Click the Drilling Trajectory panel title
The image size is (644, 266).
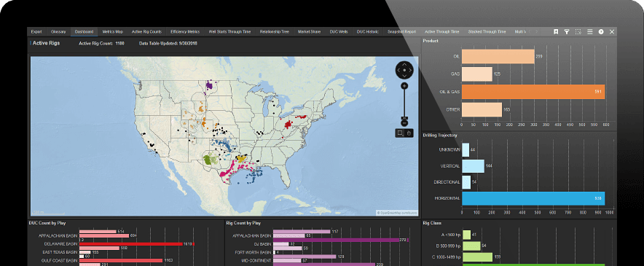(x=440, y=136)
